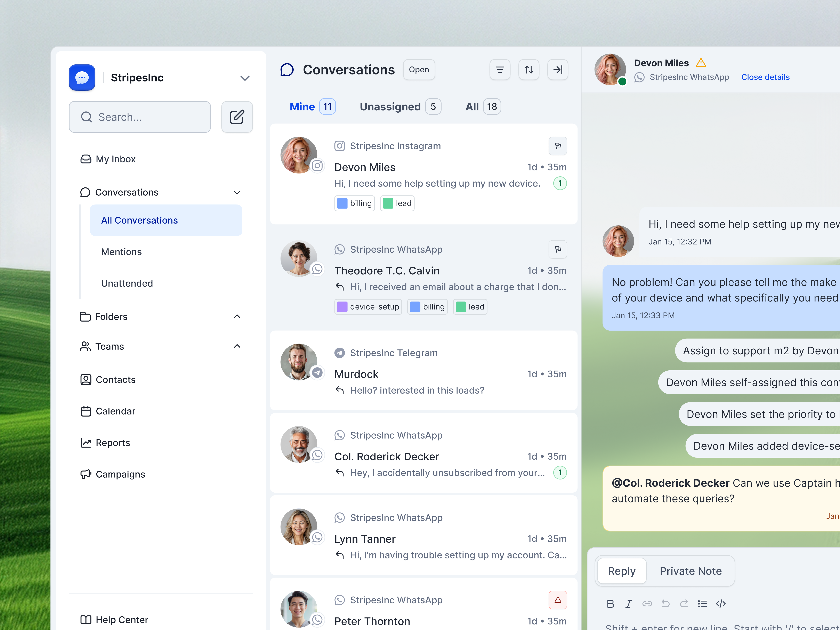Viewport: 840px width, 630px height.
Task: Apply bold formatting in the editor
Action: [x=610, y=604]
